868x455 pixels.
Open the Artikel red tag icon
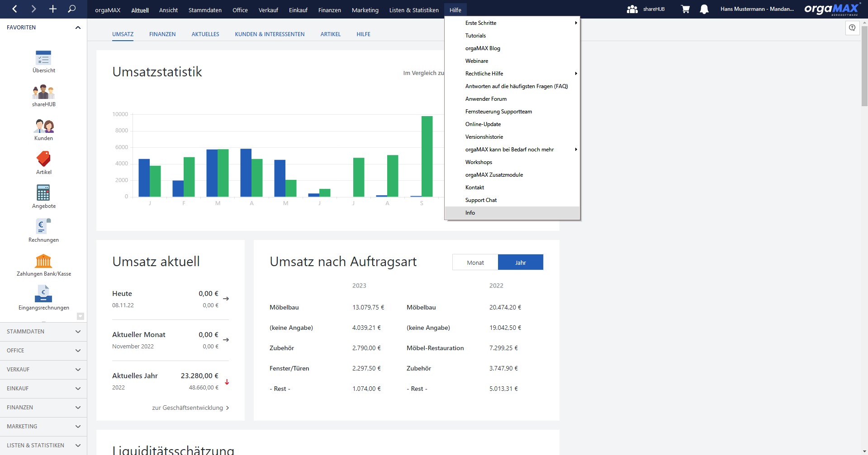(43, 159)
